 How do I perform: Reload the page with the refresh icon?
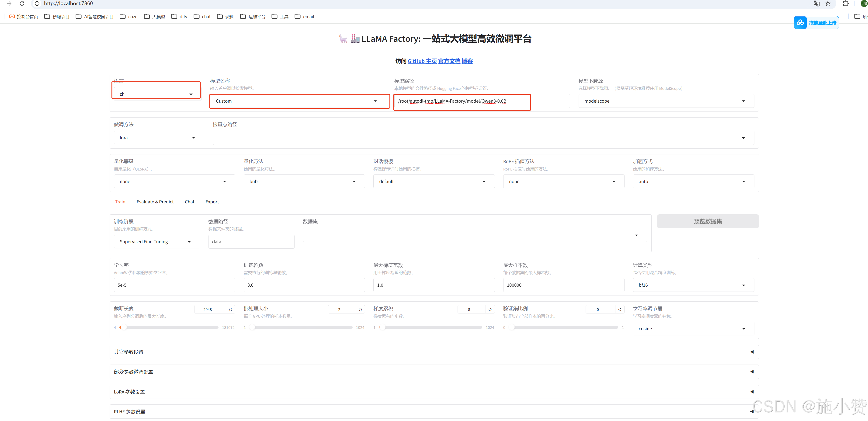(x=22, y=3)
